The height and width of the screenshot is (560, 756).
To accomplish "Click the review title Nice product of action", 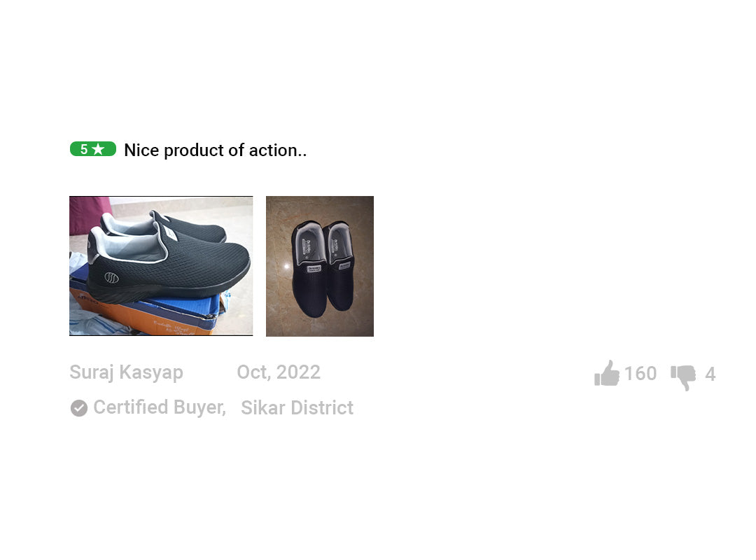I will coord(215,150).
